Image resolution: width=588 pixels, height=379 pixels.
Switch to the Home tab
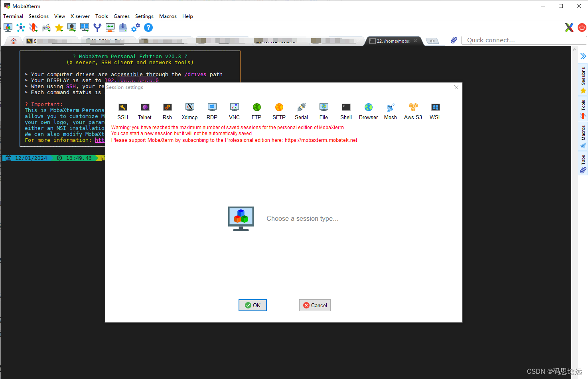[x=14, y=41]
